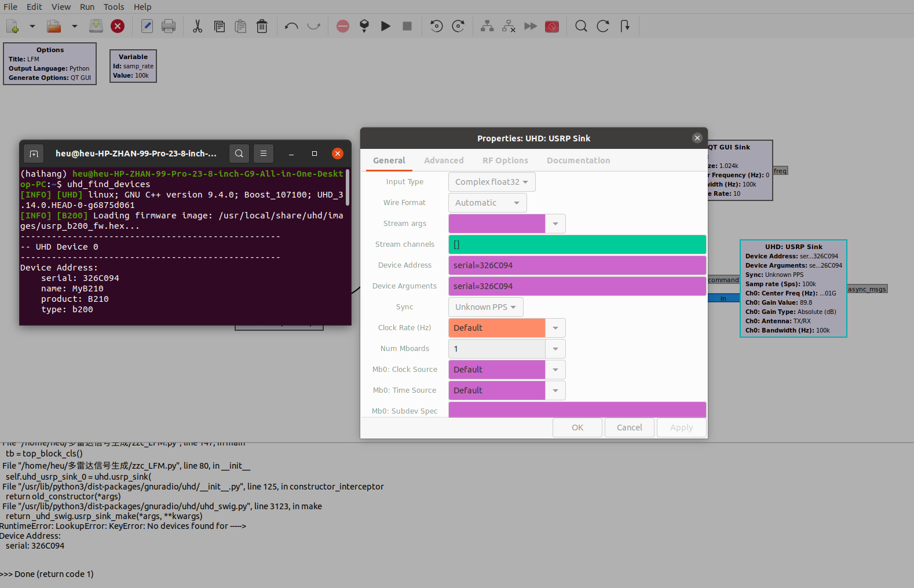
Task: Close the USRP Sink Properties dialog
Action: point(697,138)
